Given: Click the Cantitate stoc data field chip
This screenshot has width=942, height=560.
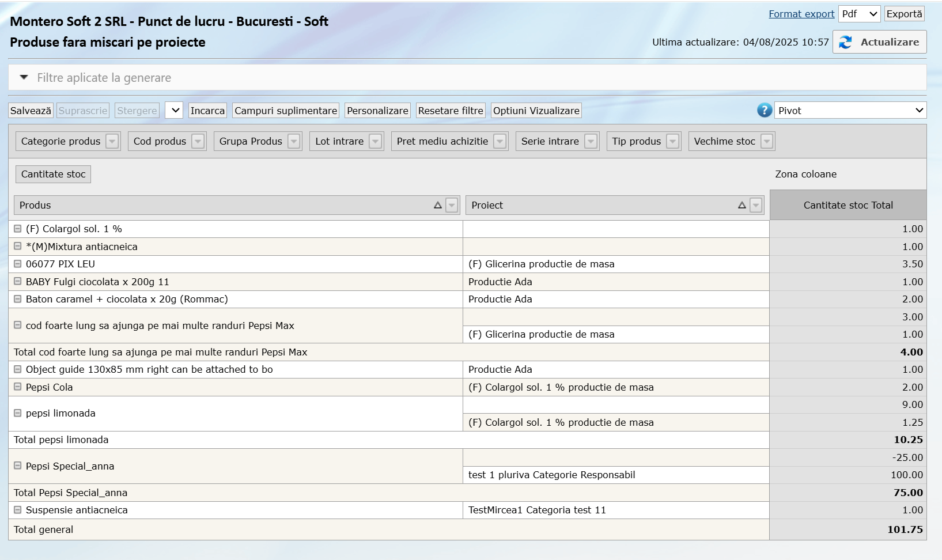Looking at the screenshot, I should point(53,175).
